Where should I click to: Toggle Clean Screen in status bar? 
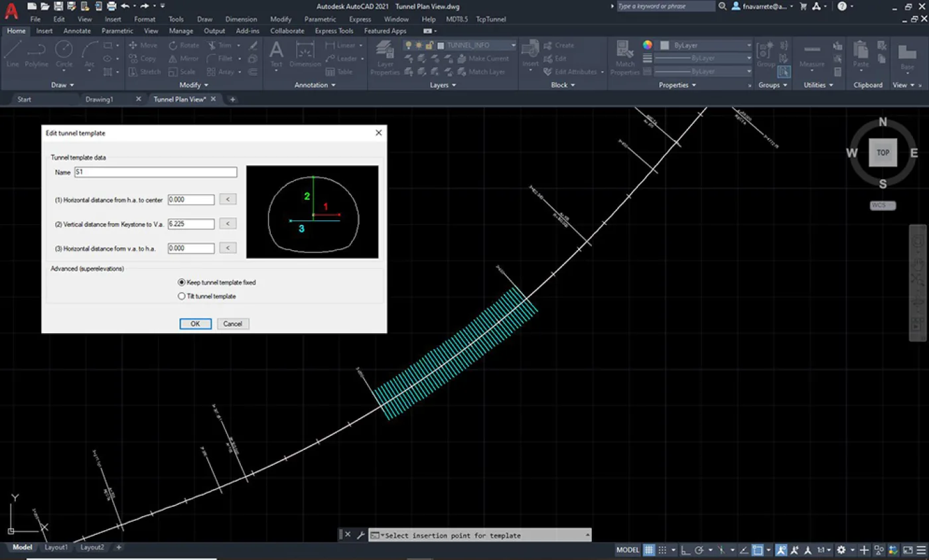coord(908,550)
